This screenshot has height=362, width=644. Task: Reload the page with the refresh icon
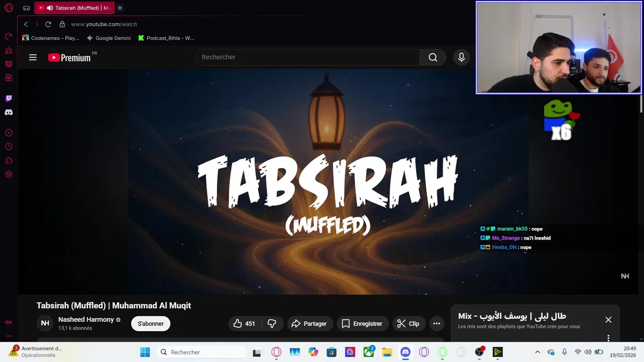pyautogui.click(x=48, y=24)
